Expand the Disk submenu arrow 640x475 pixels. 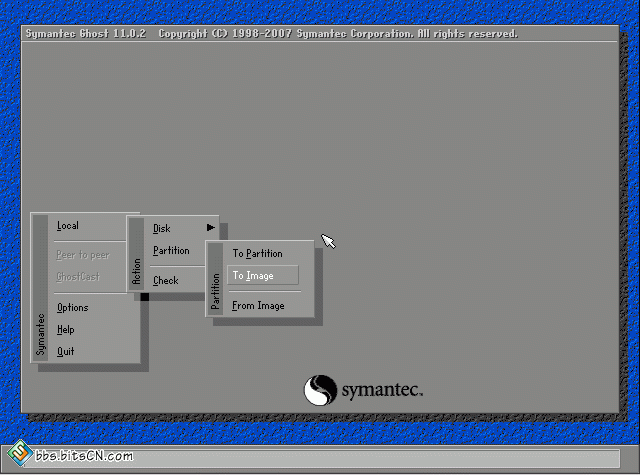pyautogui.click(x=210, y=228)
